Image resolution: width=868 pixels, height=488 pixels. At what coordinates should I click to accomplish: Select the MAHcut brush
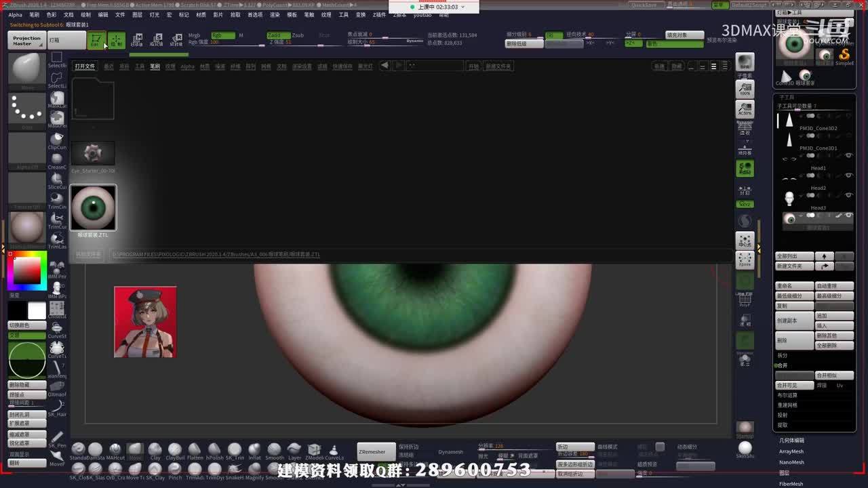tap(115, 451)
